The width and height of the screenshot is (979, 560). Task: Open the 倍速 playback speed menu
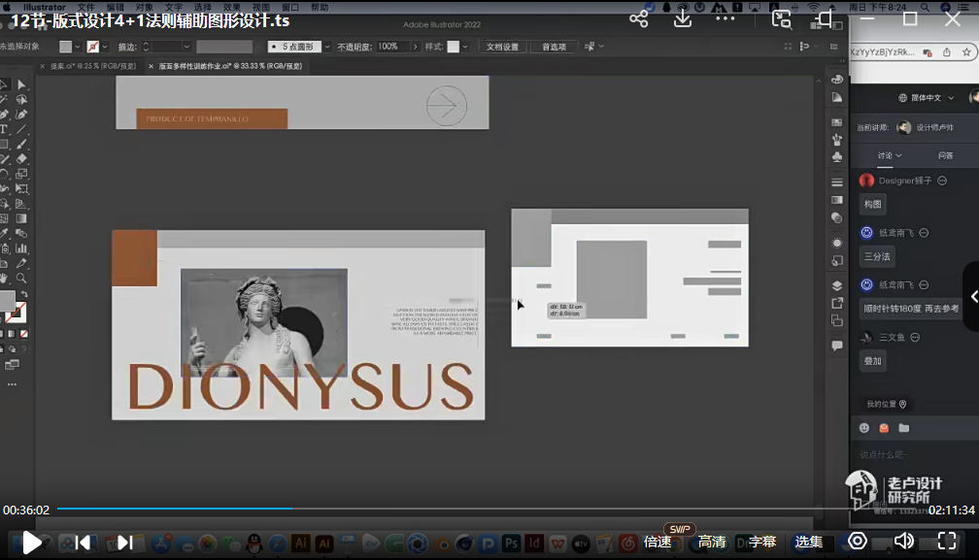[x=658, y=542]
